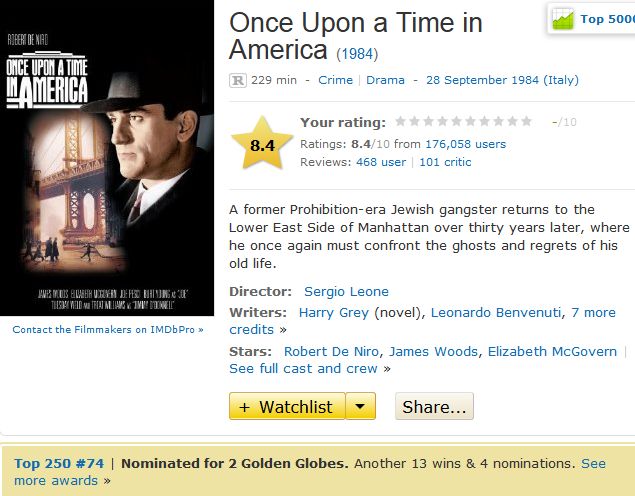Open Robert De Niro's page
Viewport: 635px width, 496px height.
click(332, 351)
